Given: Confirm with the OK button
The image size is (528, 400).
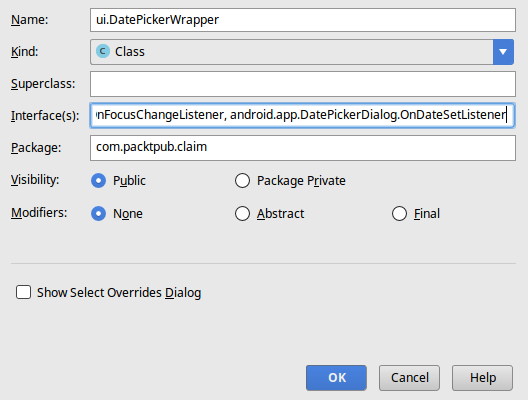Looking at the screenshot, I should coord(336,378).
